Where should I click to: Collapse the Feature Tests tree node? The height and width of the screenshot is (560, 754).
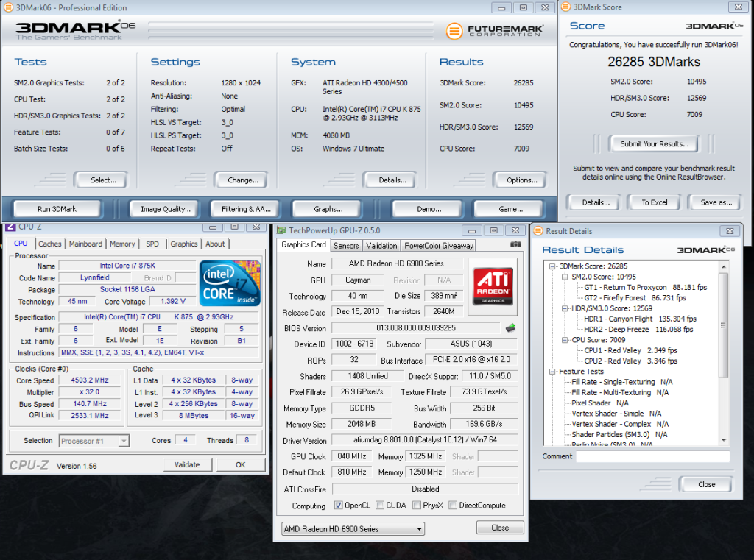pos(554,372)
